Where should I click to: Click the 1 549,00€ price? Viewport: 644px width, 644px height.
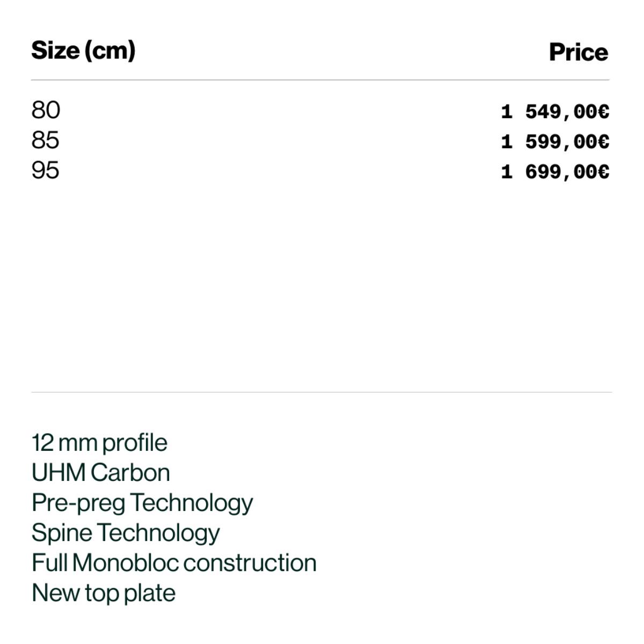pyautogui.click(x=555, y=112)
